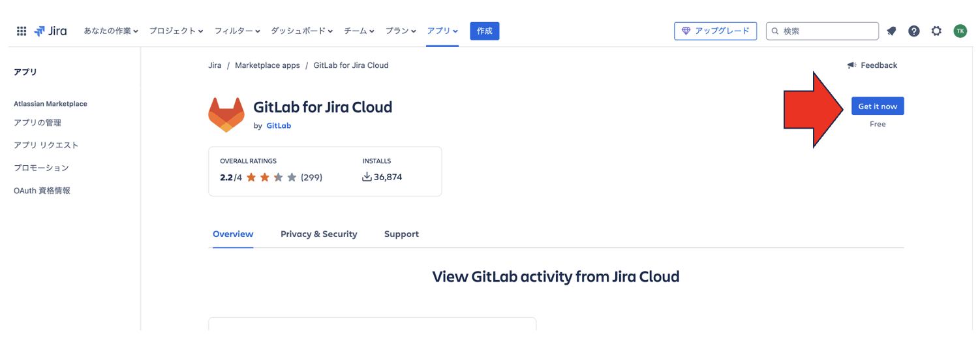Click the GitLab fox logo
The height and width of the screenshot is (346, 980).
226,114
